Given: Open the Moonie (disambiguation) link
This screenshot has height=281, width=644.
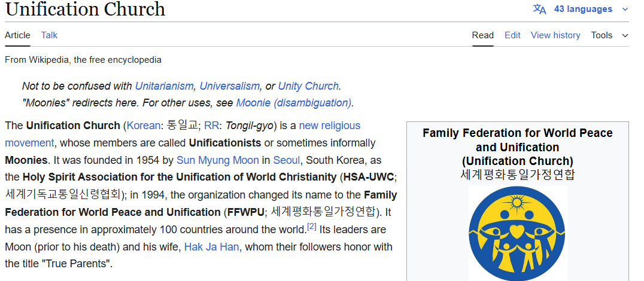Looking at the screenshot, I should (x=294, y=103).
